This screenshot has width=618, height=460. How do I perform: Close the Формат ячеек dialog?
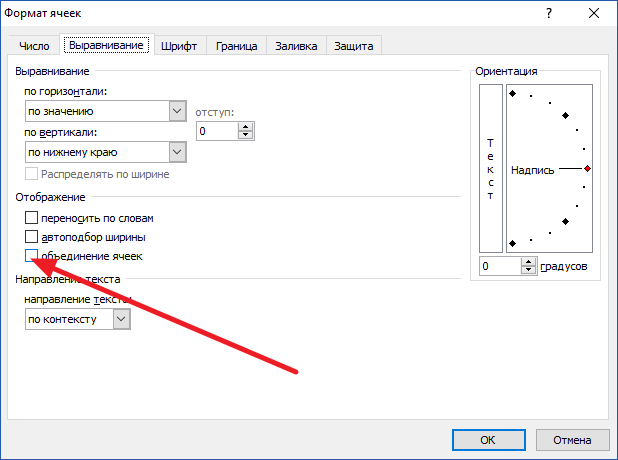point(594,15)
